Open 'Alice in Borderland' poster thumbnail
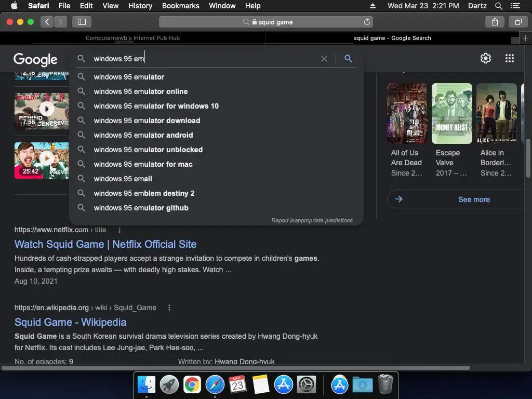The height and width of the screenshot is (399, 532). point(496,113)
